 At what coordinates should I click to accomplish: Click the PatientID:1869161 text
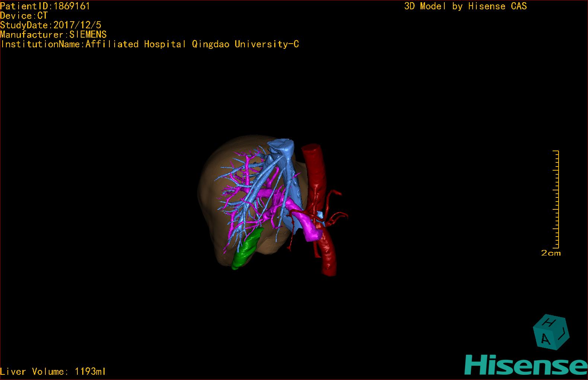coord(45,6)
